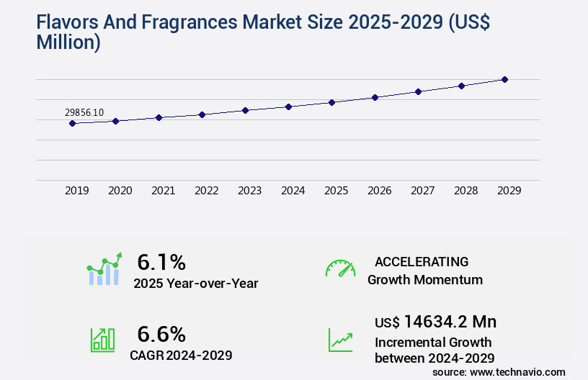Click the 29856.10 value label
Image resolution: width=588 pixels, height=380 pixels.
click(x=84, y=112)
